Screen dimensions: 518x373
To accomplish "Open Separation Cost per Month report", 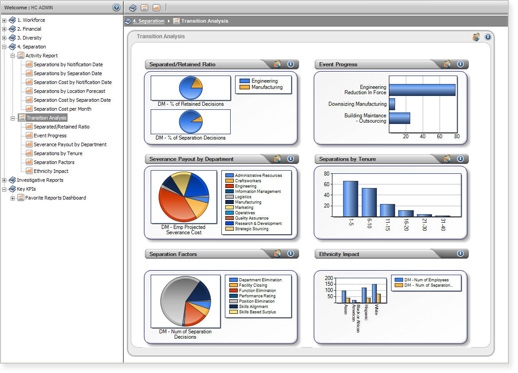I will pos(62,109).
